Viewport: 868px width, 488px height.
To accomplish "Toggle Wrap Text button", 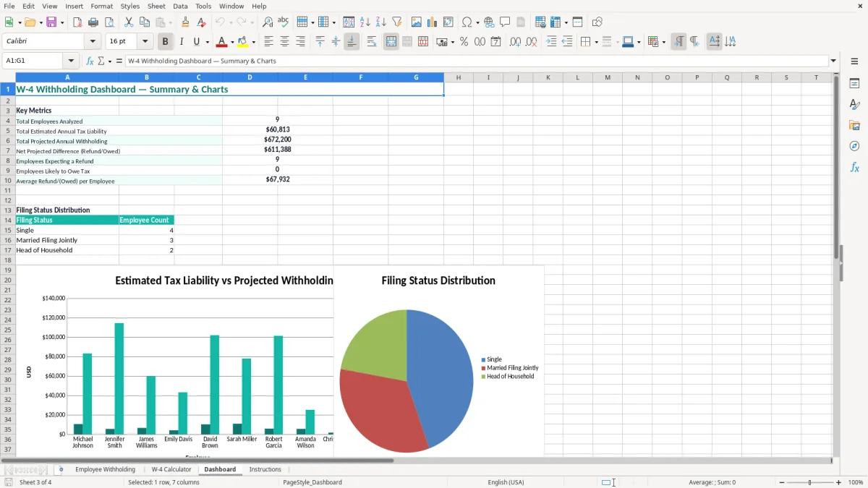I will point(372,42).
